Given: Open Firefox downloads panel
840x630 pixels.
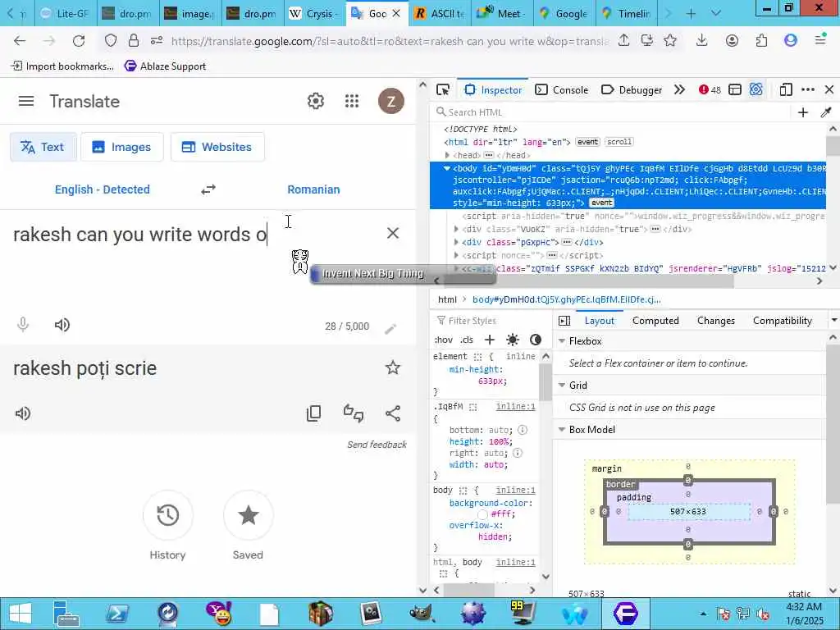Looking at the screenshot, I should click(702, 41).
